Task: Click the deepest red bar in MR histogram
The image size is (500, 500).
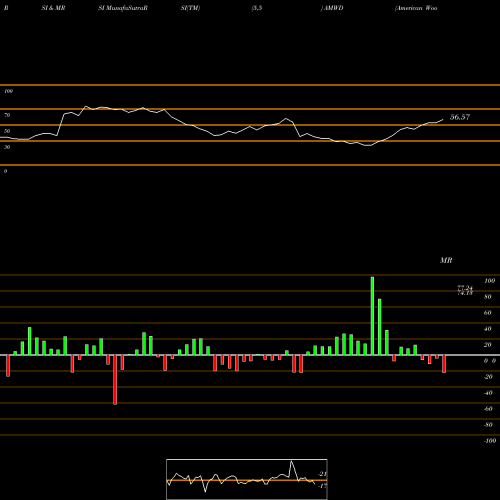Action: pos(115,380)
